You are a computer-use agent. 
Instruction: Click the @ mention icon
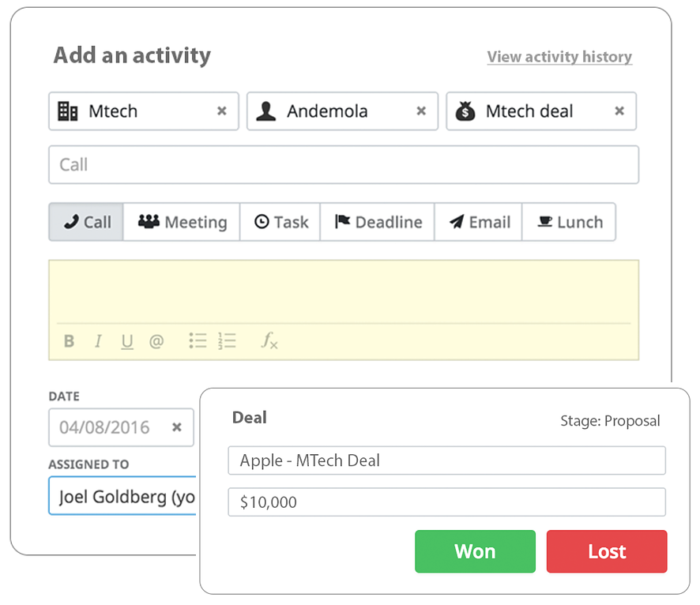pos(156,341)
